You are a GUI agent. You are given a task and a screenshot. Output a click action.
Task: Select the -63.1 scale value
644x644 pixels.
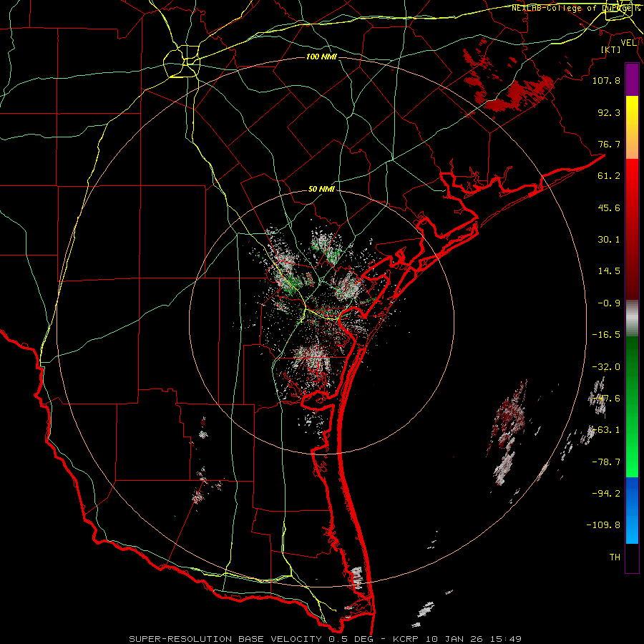pyautogui.click(x=606, y=430)
